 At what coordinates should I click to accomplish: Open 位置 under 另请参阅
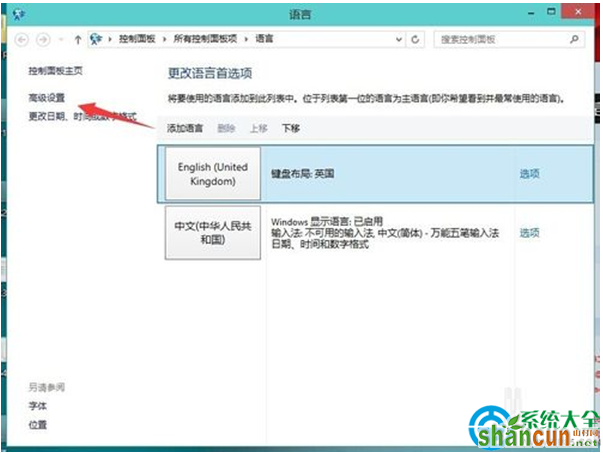[38, 425]
